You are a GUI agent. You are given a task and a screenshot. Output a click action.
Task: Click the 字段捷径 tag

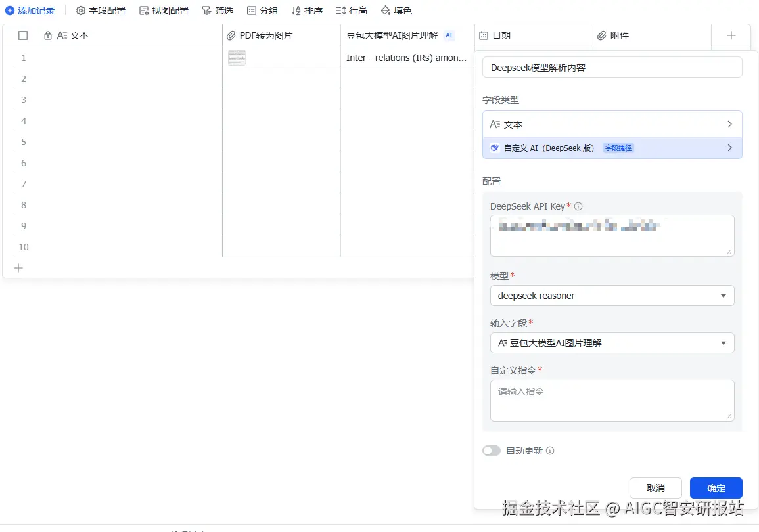pyautogui.click(x=618, y=148)
